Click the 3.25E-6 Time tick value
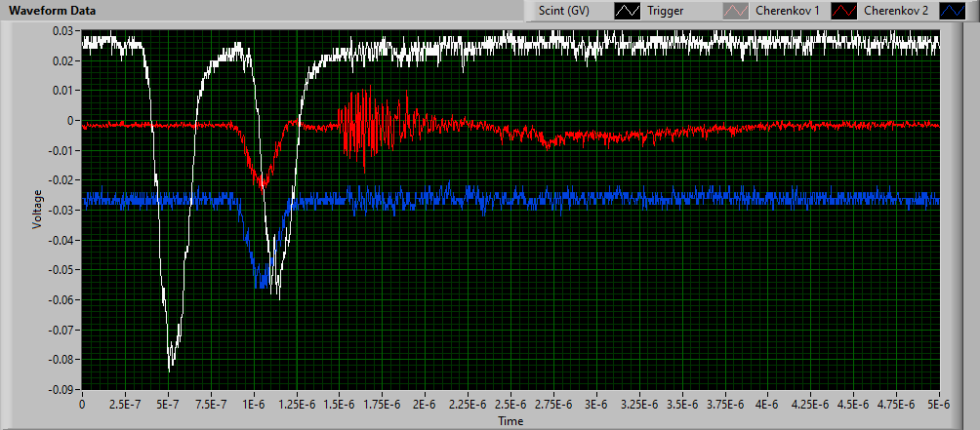The height and width of the screenshot is (430, 980). coord(639,403)
